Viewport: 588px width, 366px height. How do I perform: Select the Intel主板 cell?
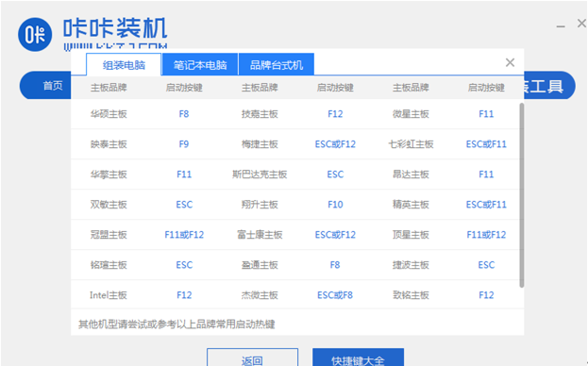coord(109,295)
